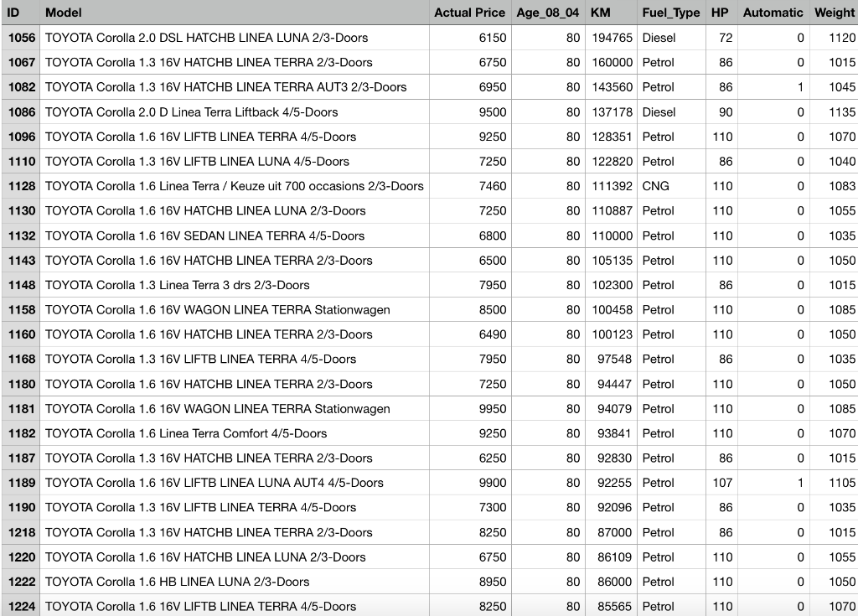Select row ID 1190
The width and height of the screenshot is (858, 616).
pos(20,508)
